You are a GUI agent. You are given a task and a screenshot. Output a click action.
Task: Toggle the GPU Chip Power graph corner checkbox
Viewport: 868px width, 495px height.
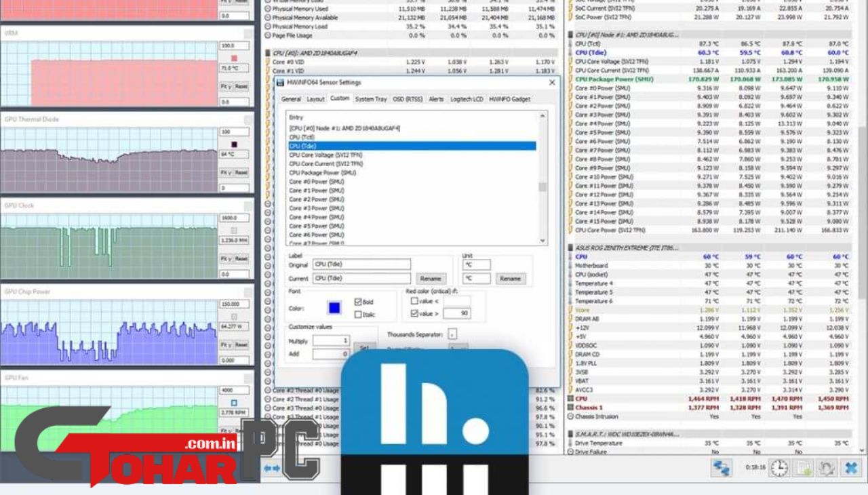click(249, 292)
